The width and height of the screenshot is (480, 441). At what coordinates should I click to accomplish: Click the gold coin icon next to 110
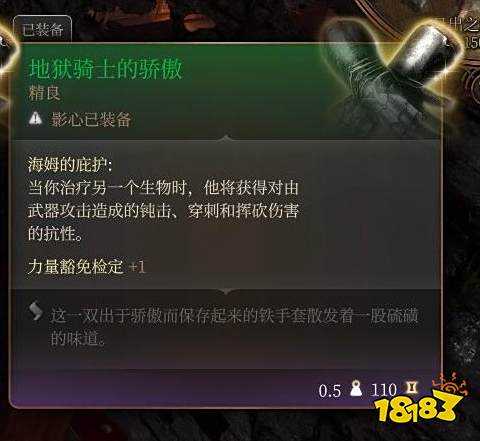point(411,387)
